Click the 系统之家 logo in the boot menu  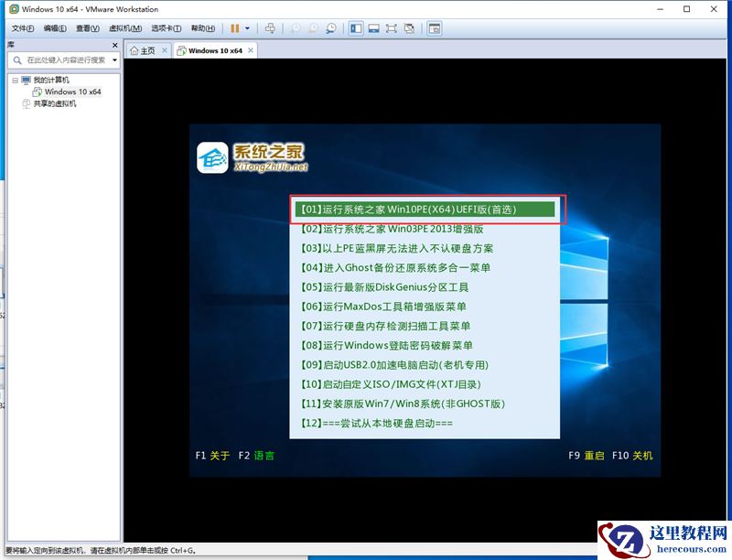(253, 157)
